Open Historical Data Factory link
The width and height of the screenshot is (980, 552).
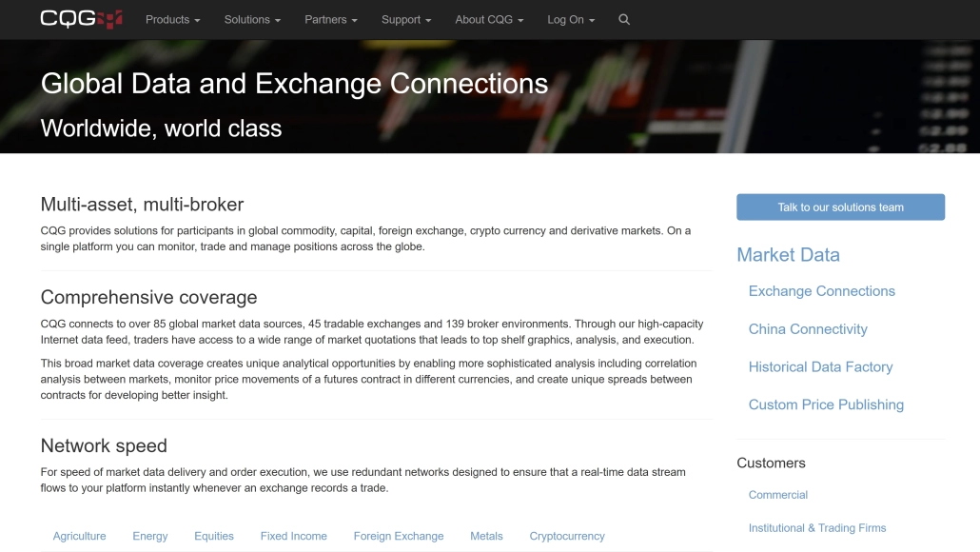click(820, 367)
